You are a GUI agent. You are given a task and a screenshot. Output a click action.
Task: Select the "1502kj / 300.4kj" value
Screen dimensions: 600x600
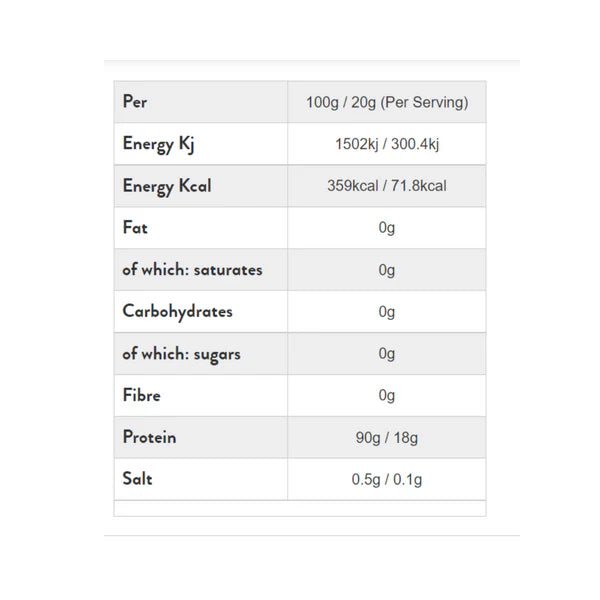[387, 144]
